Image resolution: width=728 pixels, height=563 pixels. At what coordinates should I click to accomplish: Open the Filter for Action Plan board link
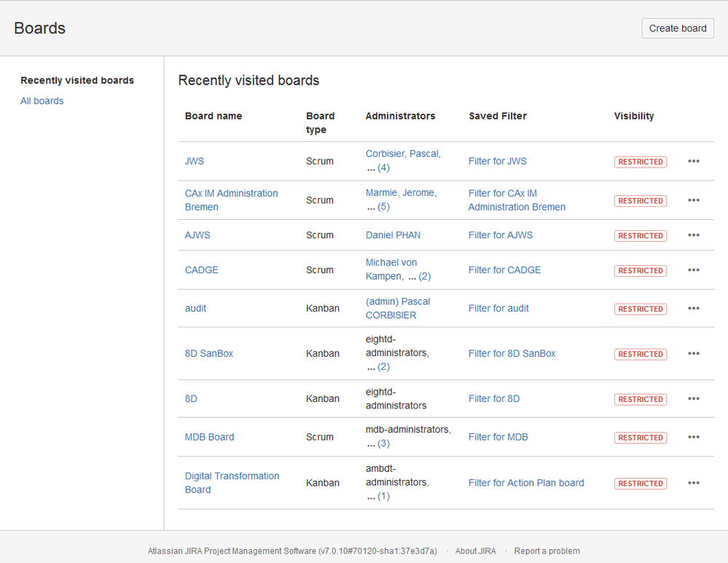(x=526, y=483)
